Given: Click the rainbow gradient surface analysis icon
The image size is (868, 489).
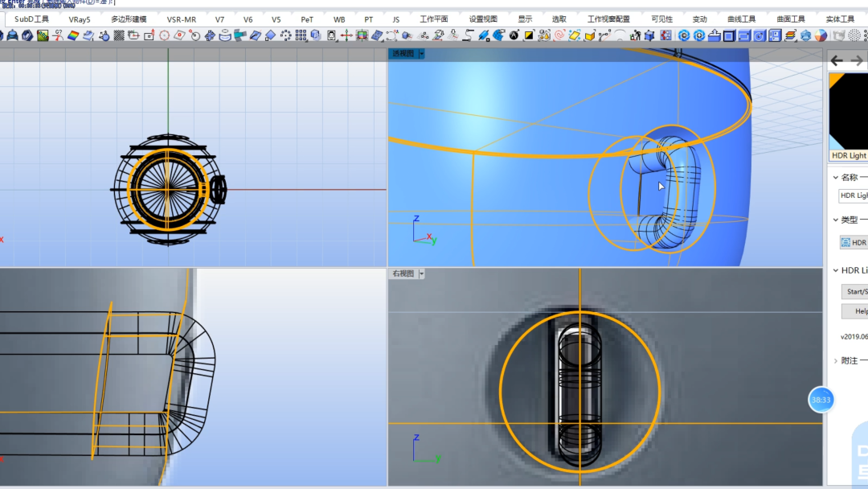Looking at the screenshot, I should click(x=73, y=36).
